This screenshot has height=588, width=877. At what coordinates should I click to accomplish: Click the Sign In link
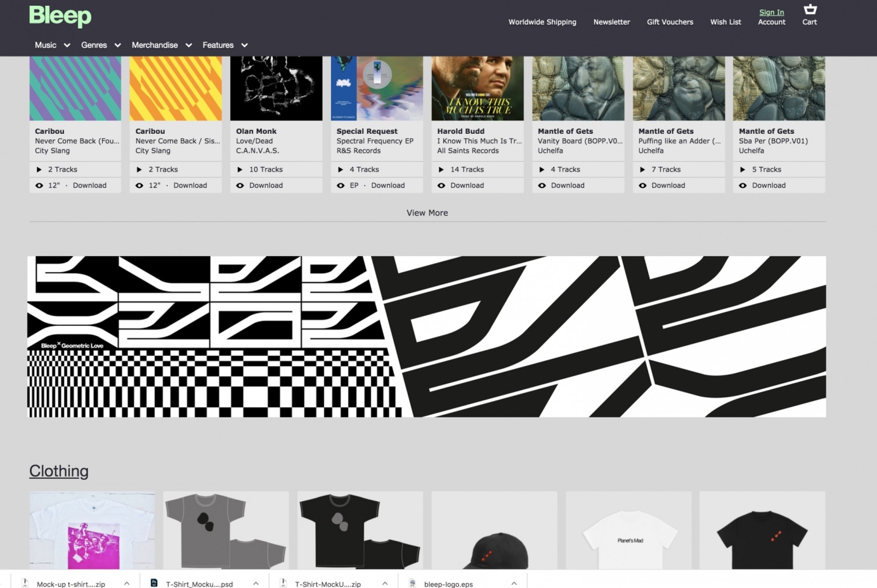(771, 12)
